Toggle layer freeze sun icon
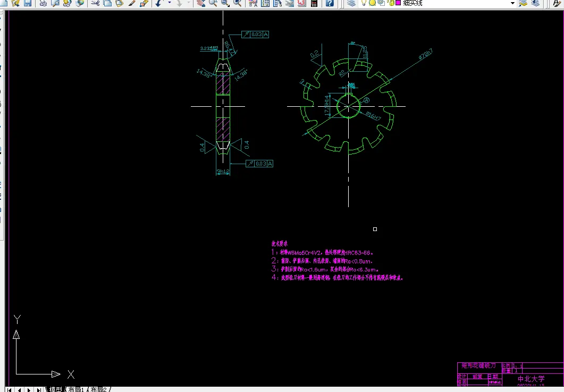The width and height of the screenshot is (564, 392). tap(373, 3)
